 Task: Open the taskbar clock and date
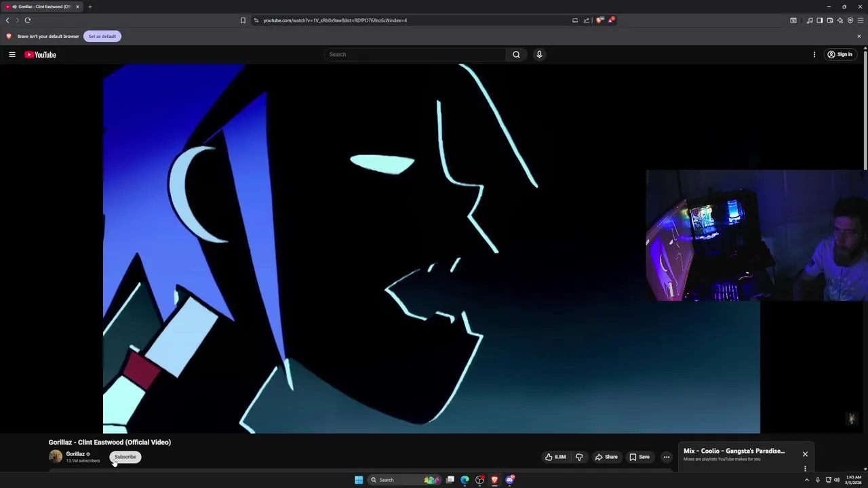[x=854, y=480]
